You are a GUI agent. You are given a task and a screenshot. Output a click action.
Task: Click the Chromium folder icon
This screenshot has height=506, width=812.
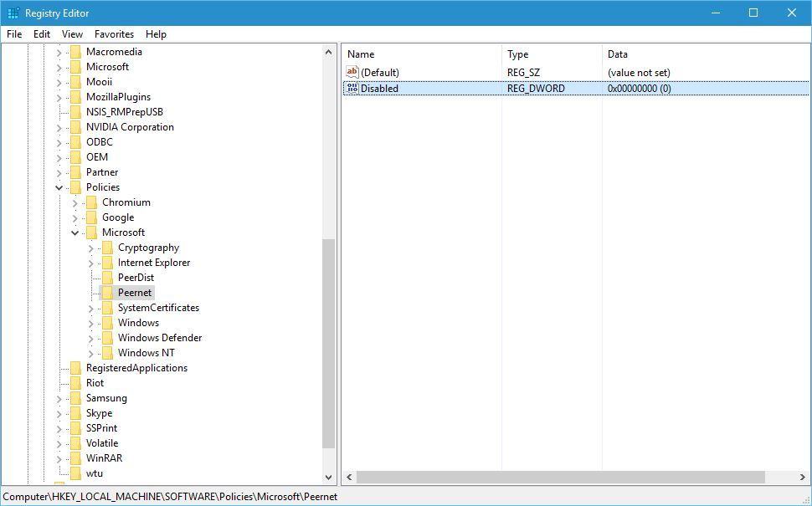[91, 202]
